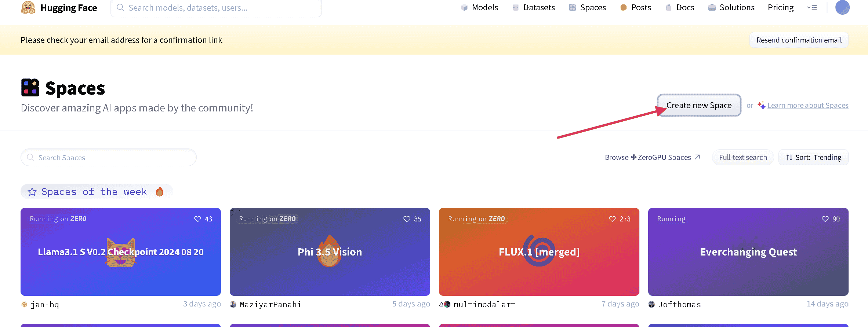Focus the Search models, datasets, users field
This screenshot has height=327, width=868.
pyautogui.click(x=216, y=8)
